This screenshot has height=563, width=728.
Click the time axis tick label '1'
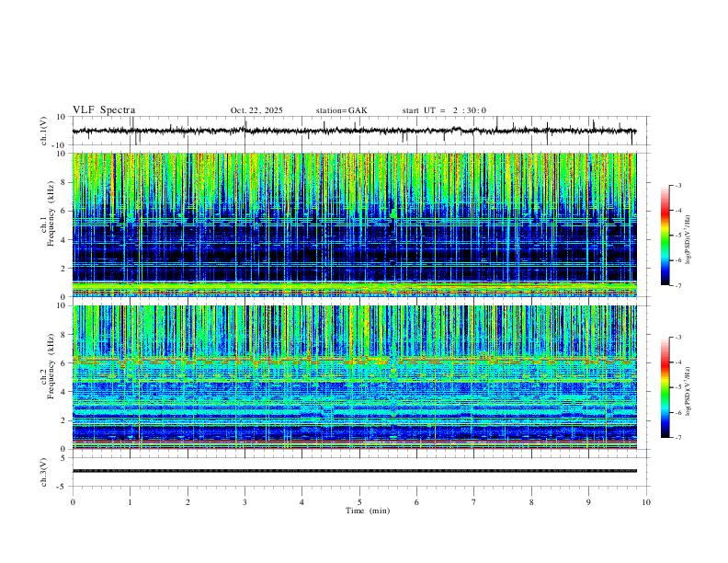tap(130, 502)
